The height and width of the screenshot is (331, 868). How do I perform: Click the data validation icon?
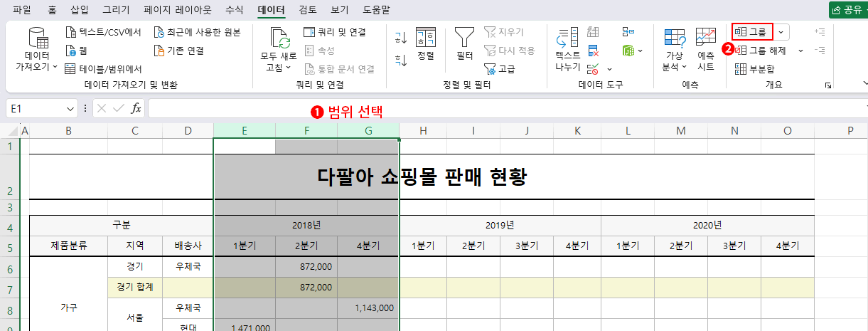[592, 69]
